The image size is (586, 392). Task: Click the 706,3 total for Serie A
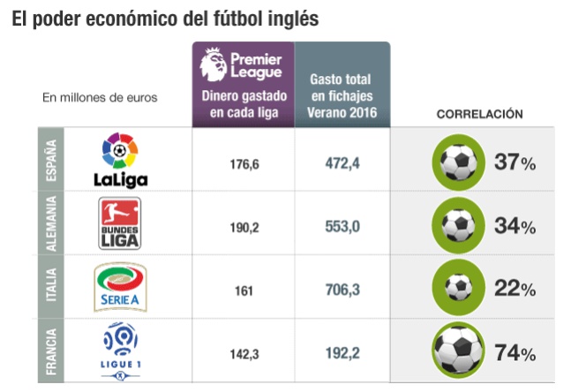tap(342, 290)
